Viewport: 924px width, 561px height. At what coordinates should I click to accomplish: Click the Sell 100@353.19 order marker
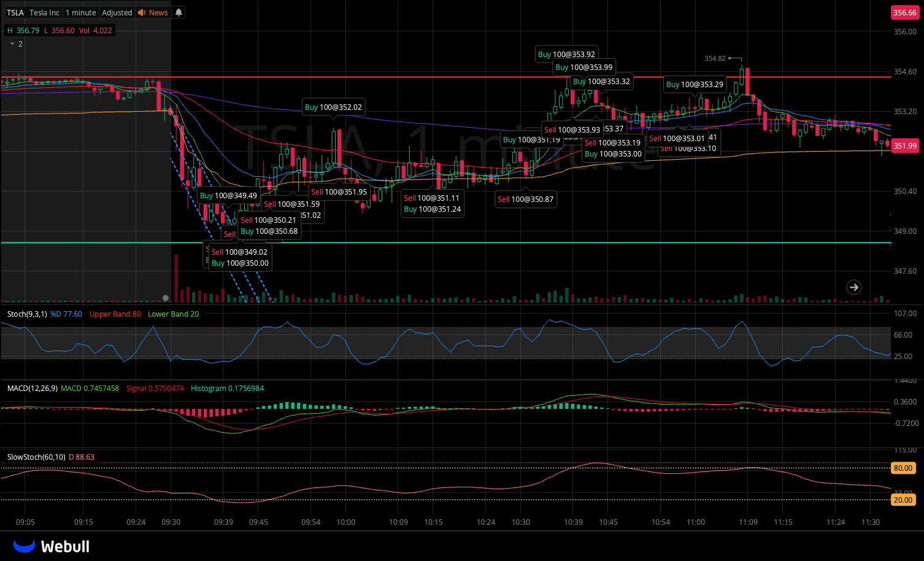[x=612, y=142]
